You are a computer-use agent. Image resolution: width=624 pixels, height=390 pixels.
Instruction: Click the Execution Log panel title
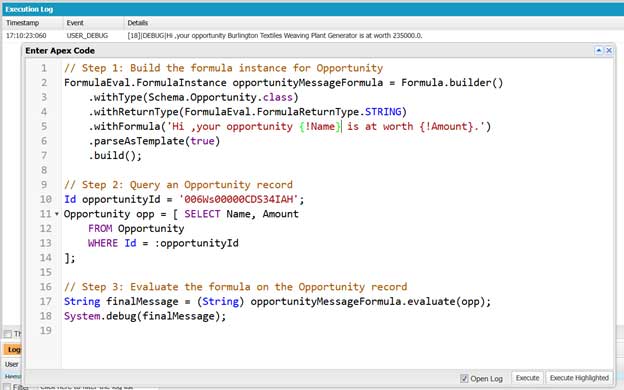29,9
